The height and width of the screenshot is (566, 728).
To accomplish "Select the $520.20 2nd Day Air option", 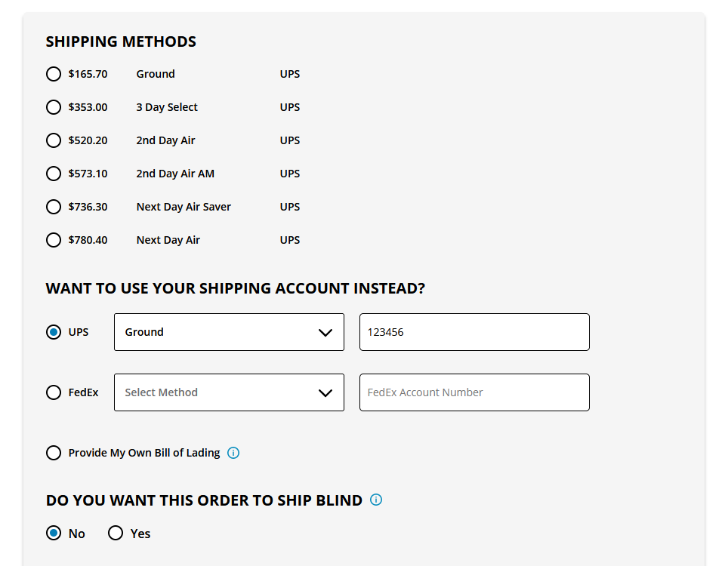I will pos(54,140).
